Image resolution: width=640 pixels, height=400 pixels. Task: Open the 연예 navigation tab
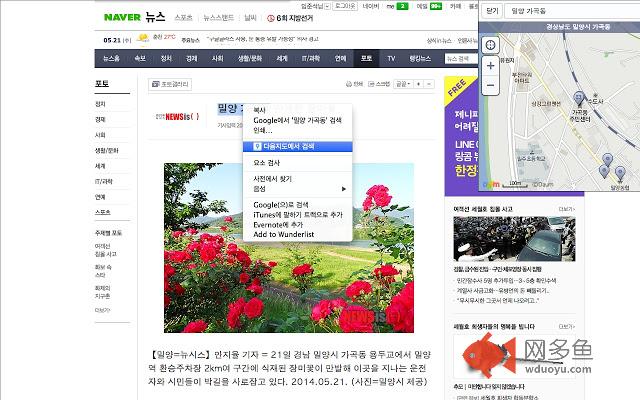(340, 58)
